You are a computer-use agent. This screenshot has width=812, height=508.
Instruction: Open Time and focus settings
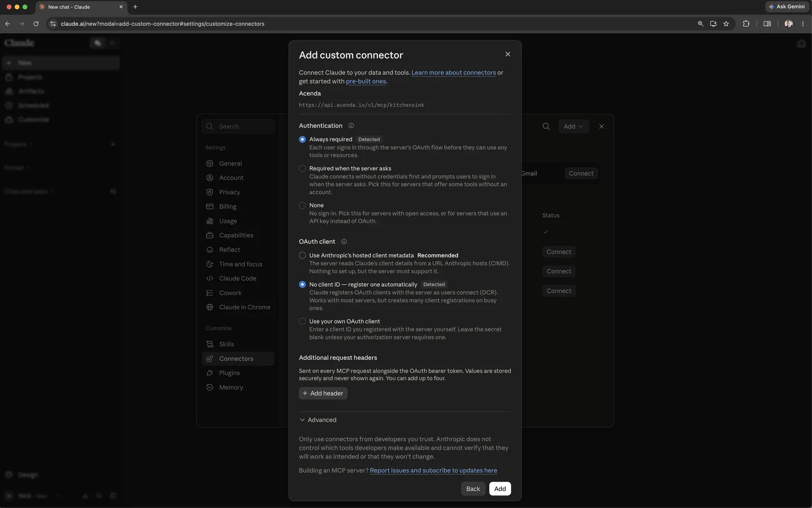click(238, 264)
